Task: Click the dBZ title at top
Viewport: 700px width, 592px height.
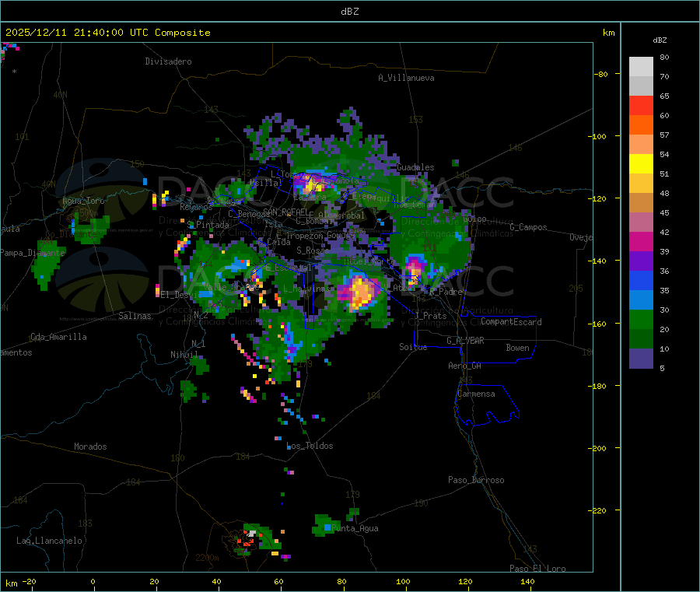Action: [349, 12]
